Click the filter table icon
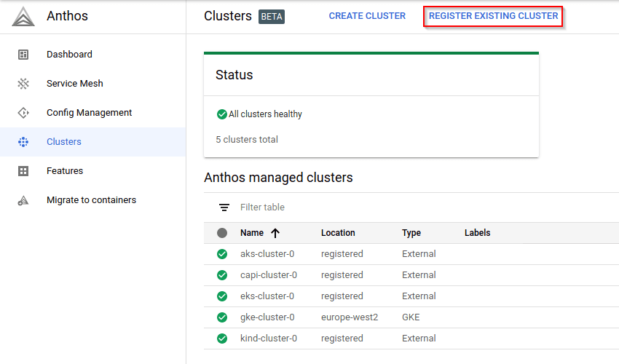 pos(224,207)
